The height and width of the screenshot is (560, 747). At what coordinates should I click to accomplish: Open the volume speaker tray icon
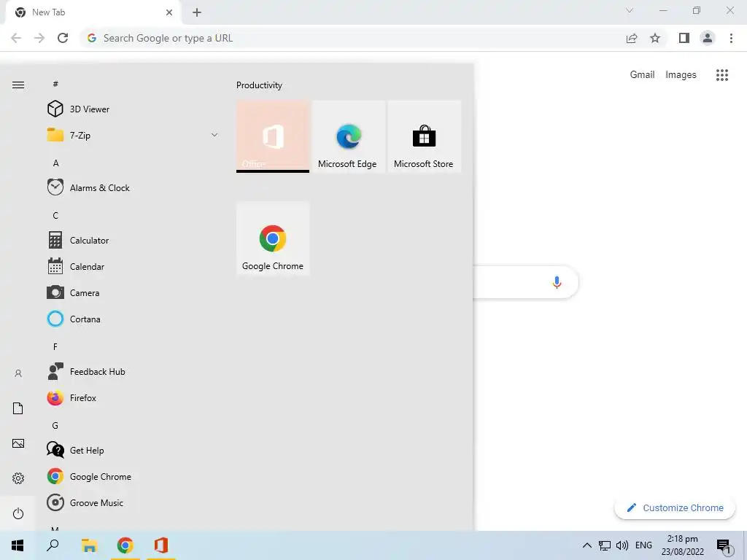[x=622, y=545]
